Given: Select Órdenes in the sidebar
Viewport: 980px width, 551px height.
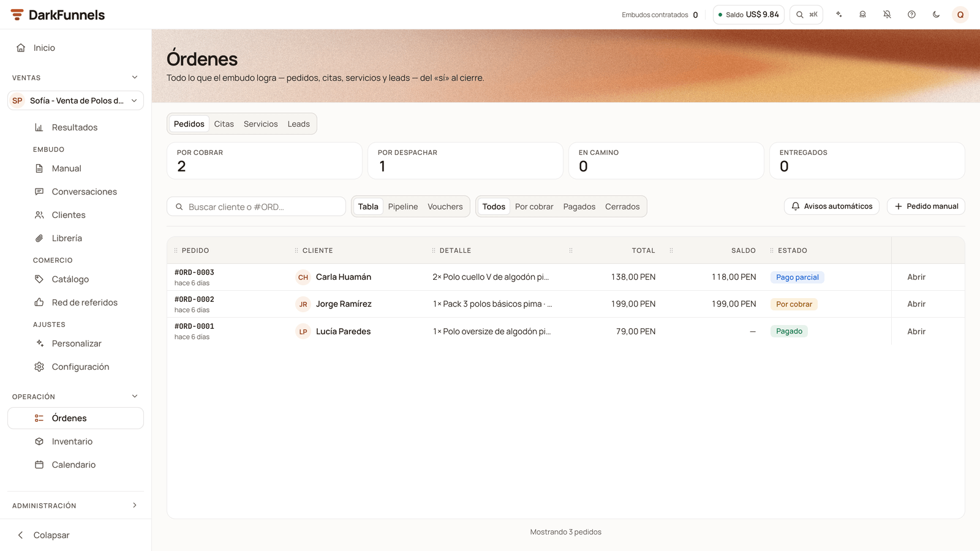Looking at the screenshot, I should point(75,418).
